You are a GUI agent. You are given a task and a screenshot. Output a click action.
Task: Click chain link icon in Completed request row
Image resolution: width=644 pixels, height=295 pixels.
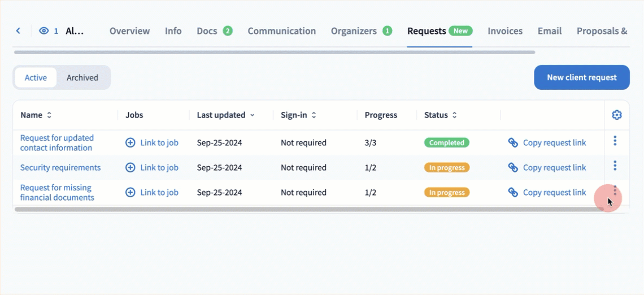[x=513, y=143]
